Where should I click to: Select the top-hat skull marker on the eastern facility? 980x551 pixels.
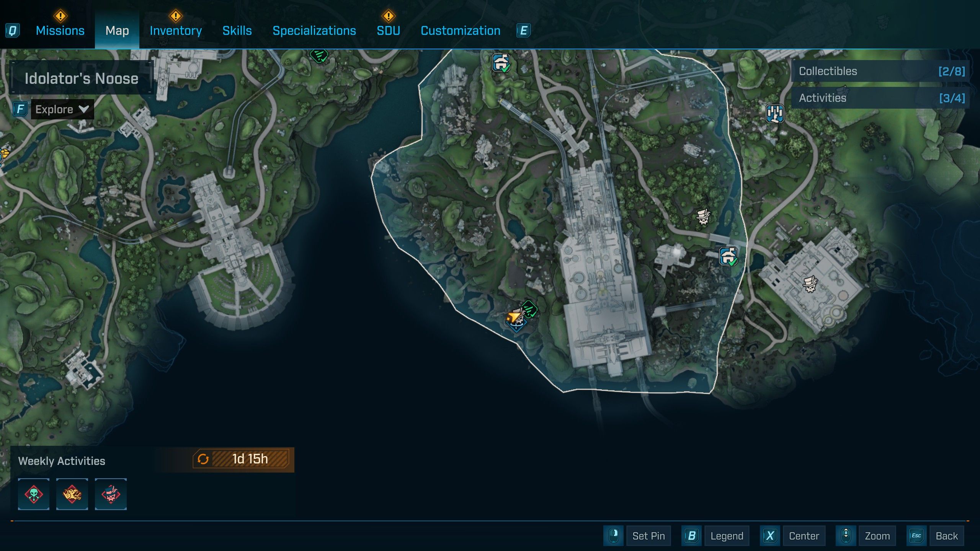809,284
